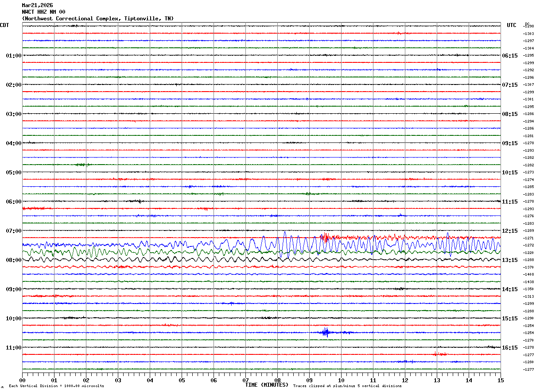This screenshot has width=536, height=392.
Task: Select the 07:00 CDT time marker
Action: (13, 231)
